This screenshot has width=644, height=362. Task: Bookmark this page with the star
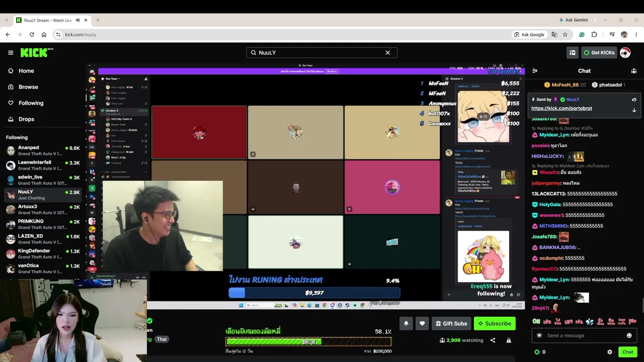tap(565, 35)
